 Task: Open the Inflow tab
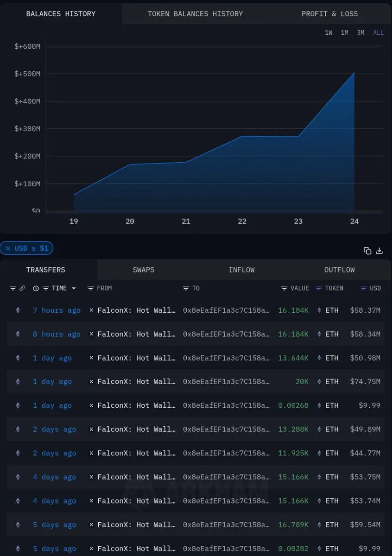tap(241, 270)
